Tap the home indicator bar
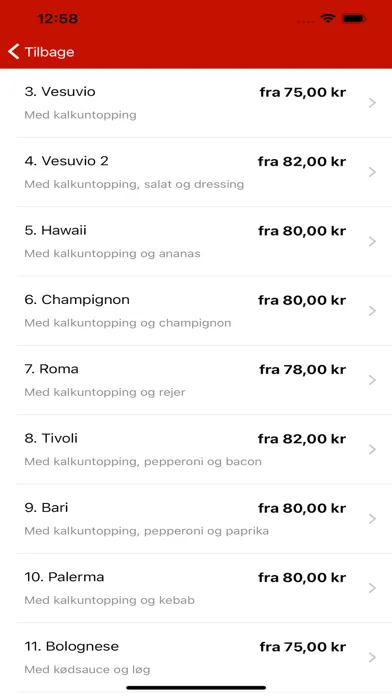Screen dimensions: 392x696 pos(196,688)
